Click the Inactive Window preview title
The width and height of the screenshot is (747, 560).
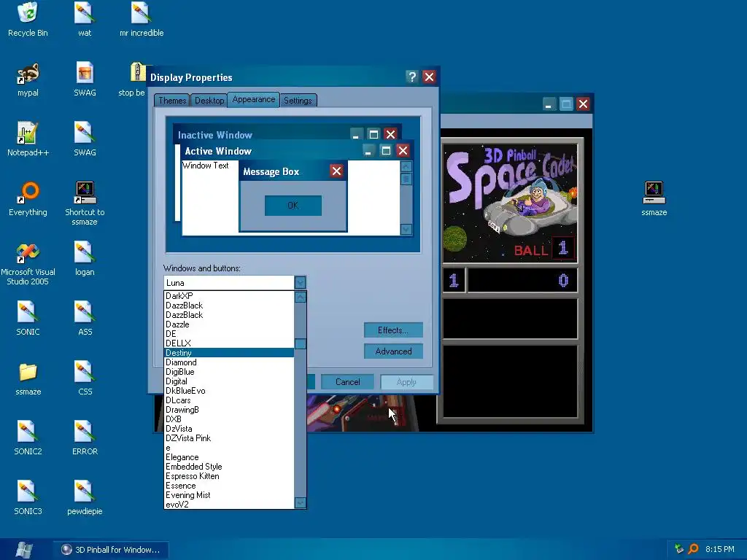215,135
